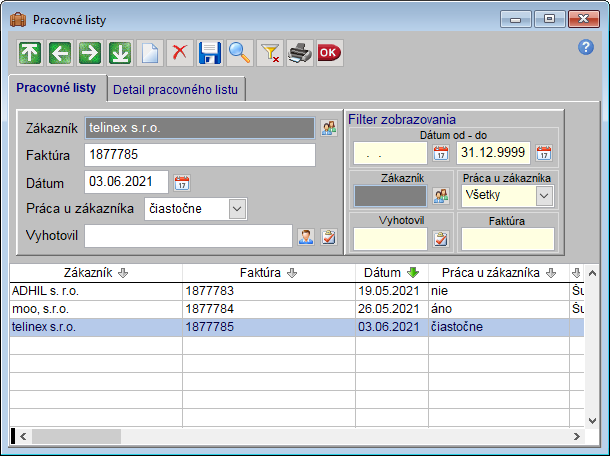This screenshot has width=610, height=456.
Task: Switch to Detail pracovného listu tab
Action: pyautogui.click(x=176, y=89)
